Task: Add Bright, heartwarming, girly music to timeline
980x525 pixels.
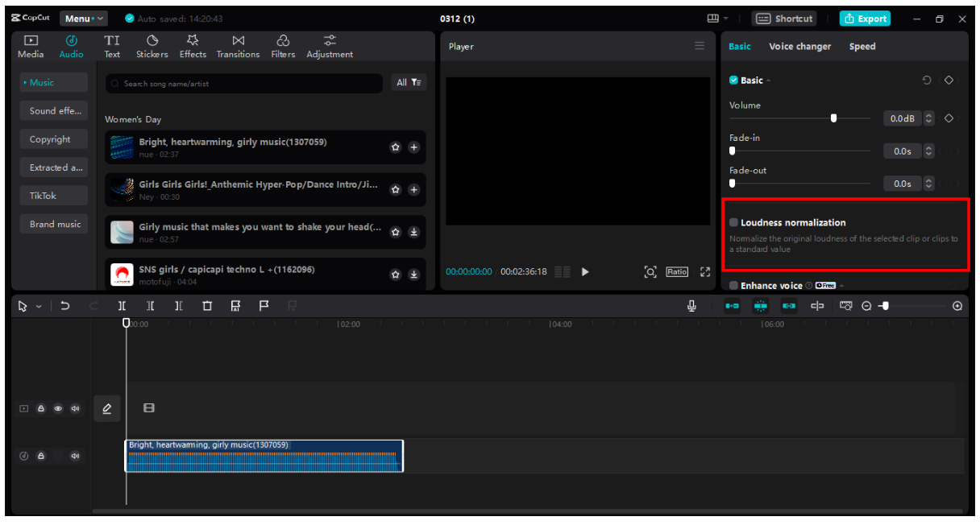Action: (x=413, y=147)
